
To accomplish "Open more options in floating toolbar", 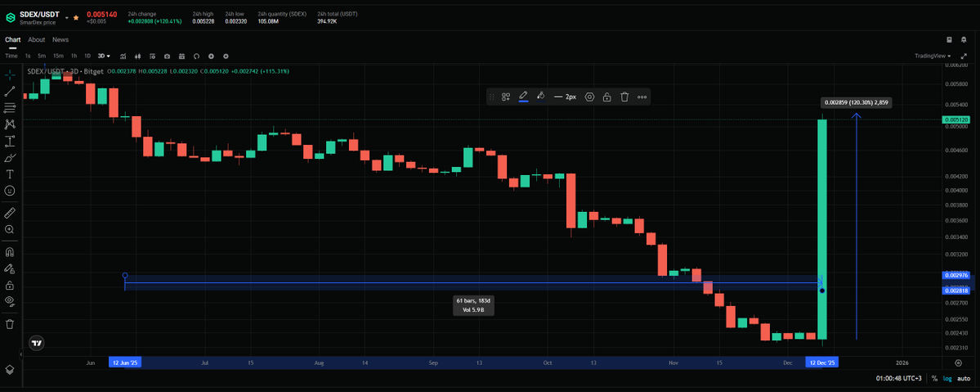I will click(642, 97).
